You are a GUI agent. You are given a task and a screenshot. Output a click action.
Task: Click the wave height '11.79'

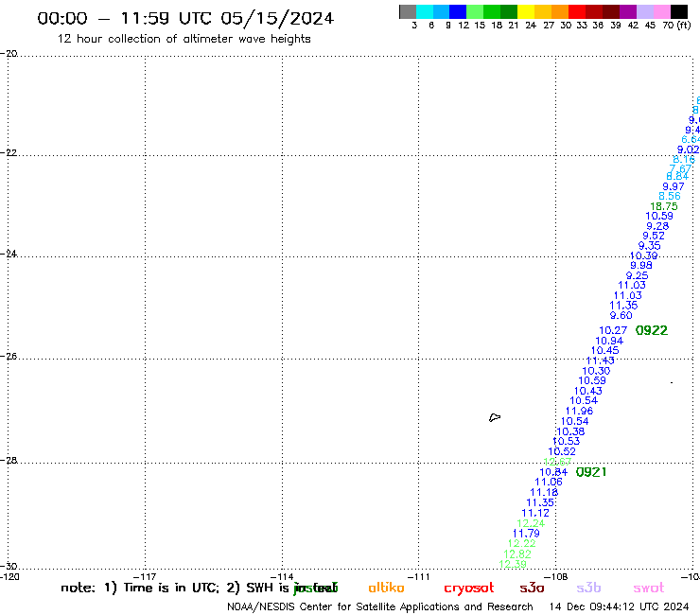(x=526, y=534)
